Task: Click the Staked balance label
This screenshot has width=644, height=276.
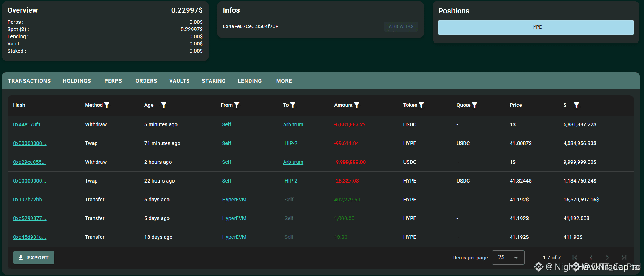Action: (x=17, y=51)
